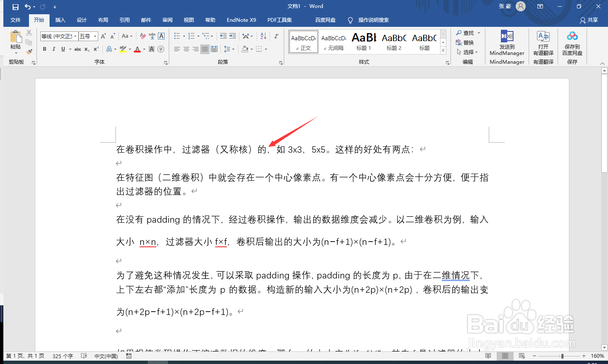Image resolution: width=608 pixels, height=364 pixels.
Task: Open the line spacing dropdown
Action: click(x=229, y=49)
